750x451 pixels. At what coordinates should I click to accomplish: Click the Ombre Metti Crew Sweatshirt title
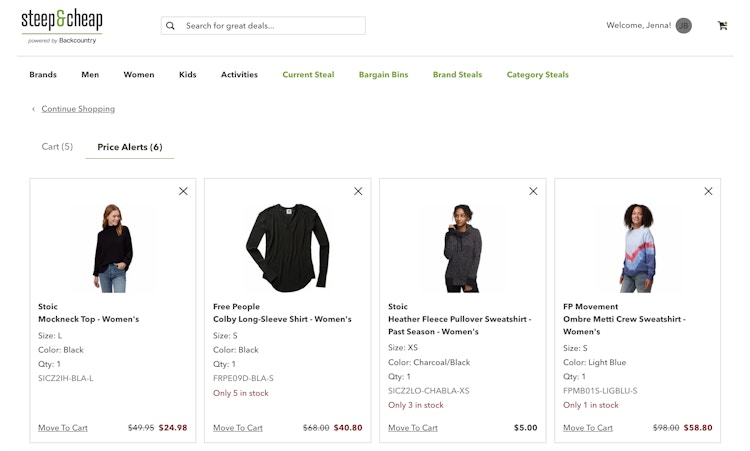[624, 325]
